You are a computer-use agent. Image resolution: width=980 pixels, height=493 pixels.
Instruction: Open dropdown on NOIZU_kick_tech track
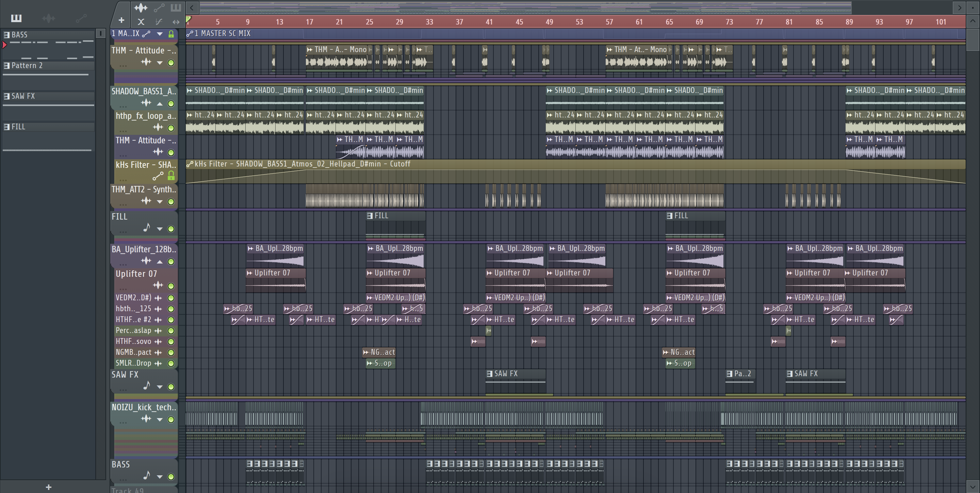tap(160, 419)
